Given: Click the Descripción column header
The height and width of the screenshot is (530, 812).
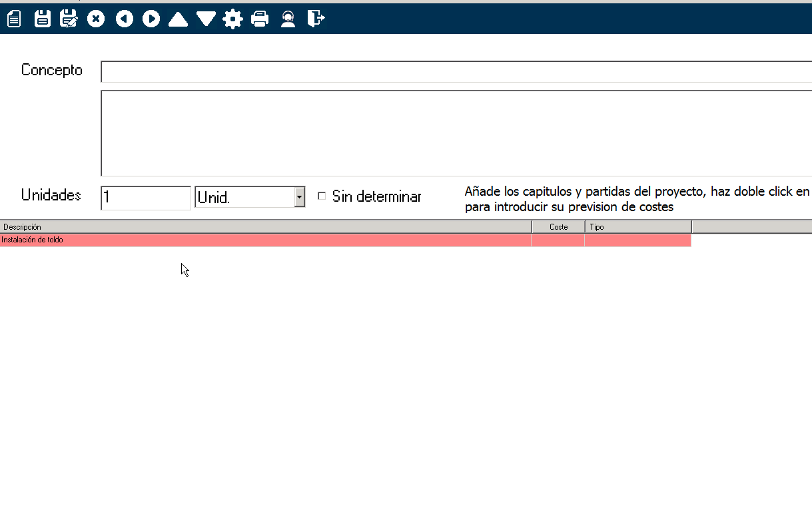Looking at the screenshot, I should coord(265,227).
